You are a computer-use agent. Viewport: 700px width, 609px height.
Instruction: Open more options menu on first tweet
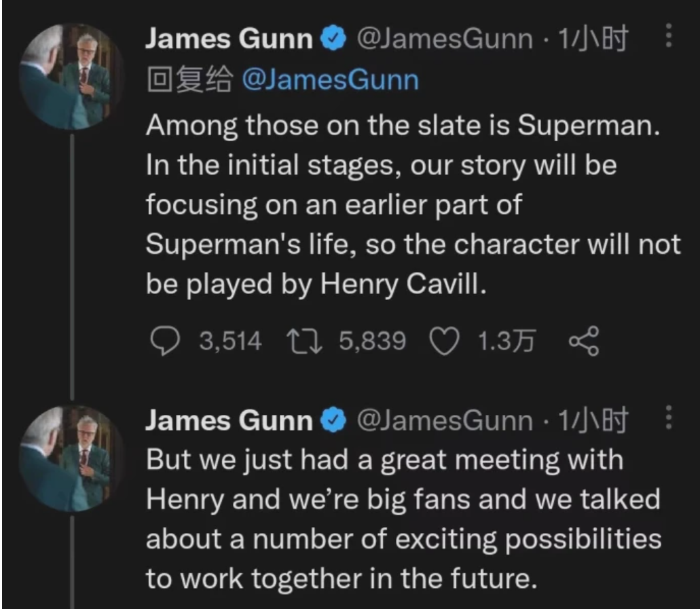[x=668, y=39]
